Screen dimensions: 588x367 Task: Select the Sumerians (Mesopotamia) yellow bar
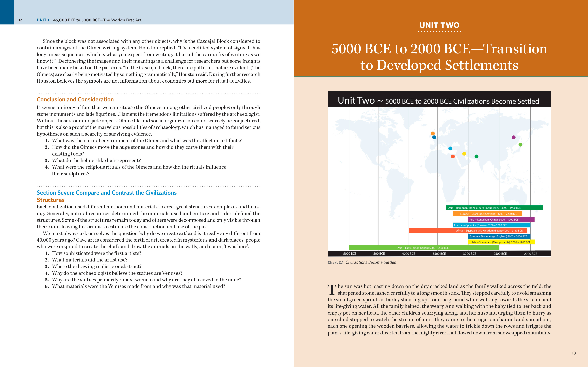point(501,242)
